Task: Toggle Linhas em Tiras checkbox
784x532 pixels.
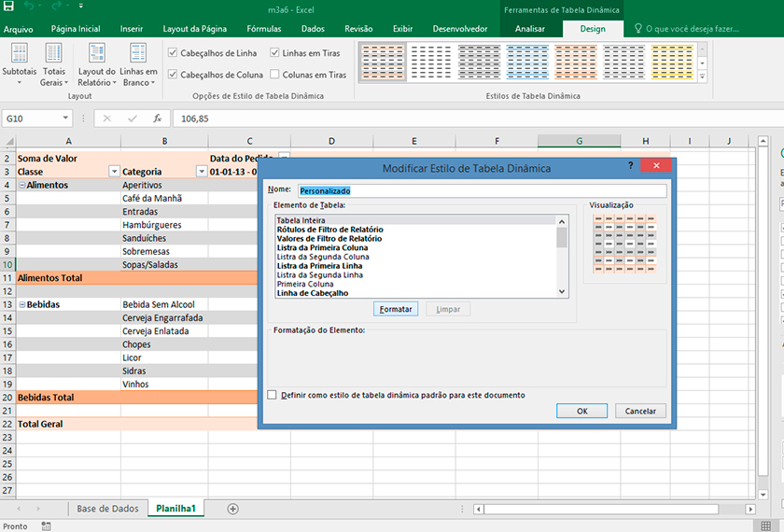Action: point(274,52)
